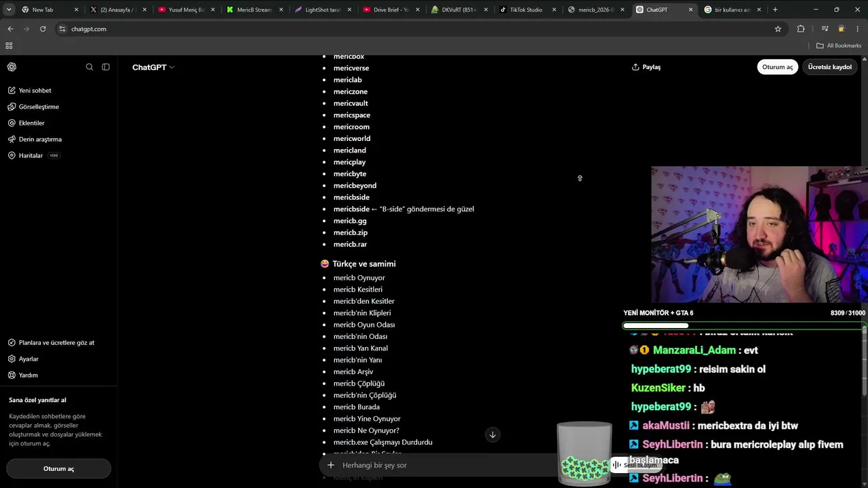The height and width of the screenshot is (488, 868).
Task: Open the All Bookmarks folder
Action: click(x=839, y=45)
